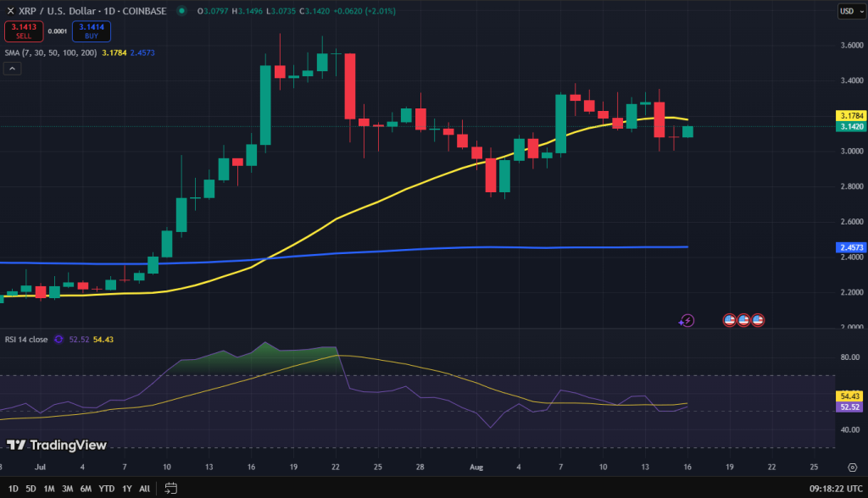Click the TradingView logo watermark

pyautogui.click(x=53, y=445)
